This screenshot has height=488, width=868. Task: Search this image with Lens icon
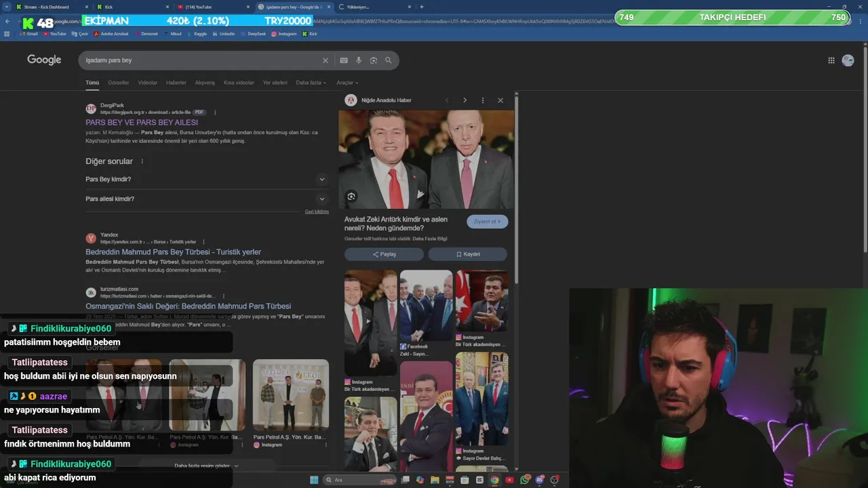pyautogui.click(x=351, y=197)
